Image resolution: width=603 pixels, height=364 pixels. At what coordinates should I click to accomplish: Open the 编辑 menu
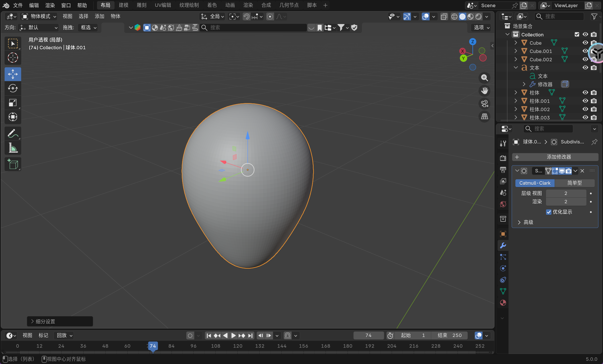click(x=34, y=5)
